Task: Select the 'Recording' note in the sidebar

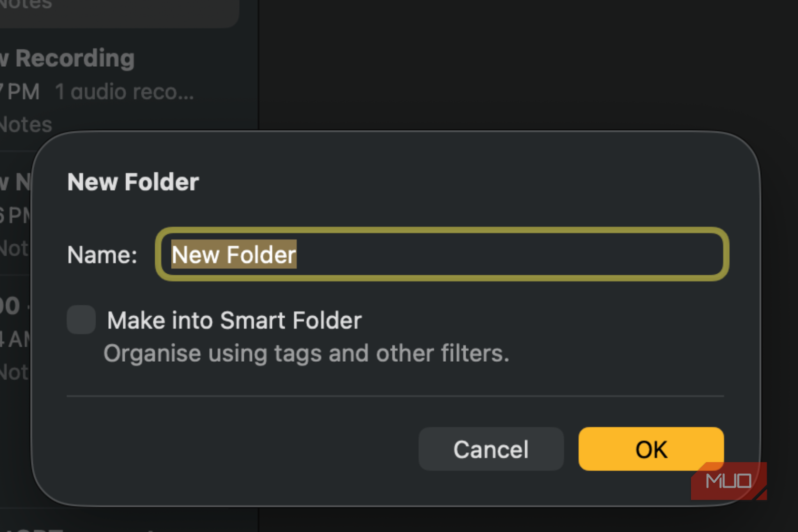Action: [x=68, y=58]
